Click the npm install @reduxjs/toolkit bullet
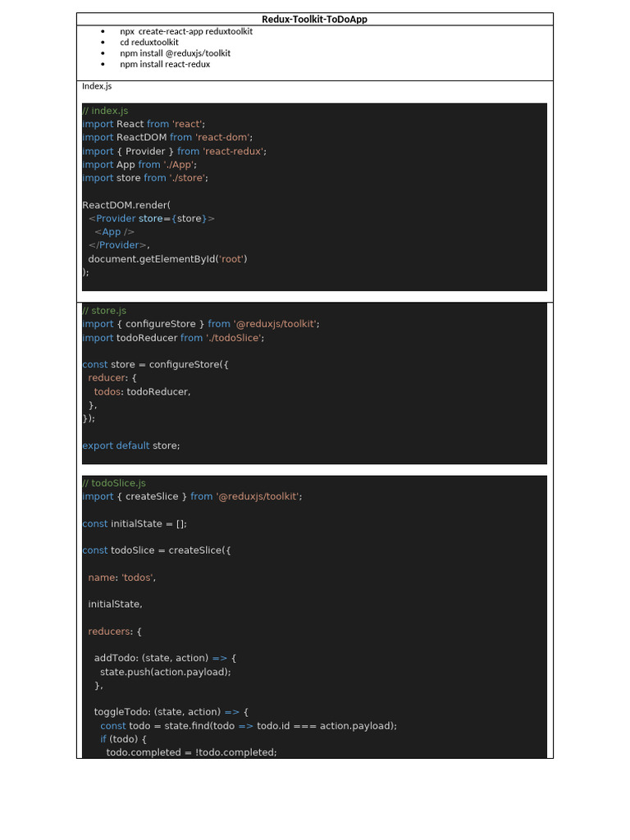 (x=175, y=53)
